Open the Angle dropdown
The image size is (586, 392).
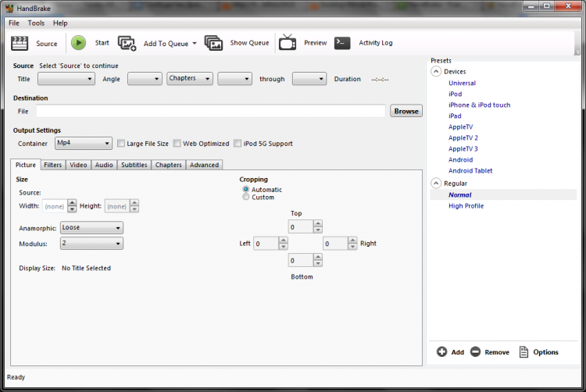point(145,79)
